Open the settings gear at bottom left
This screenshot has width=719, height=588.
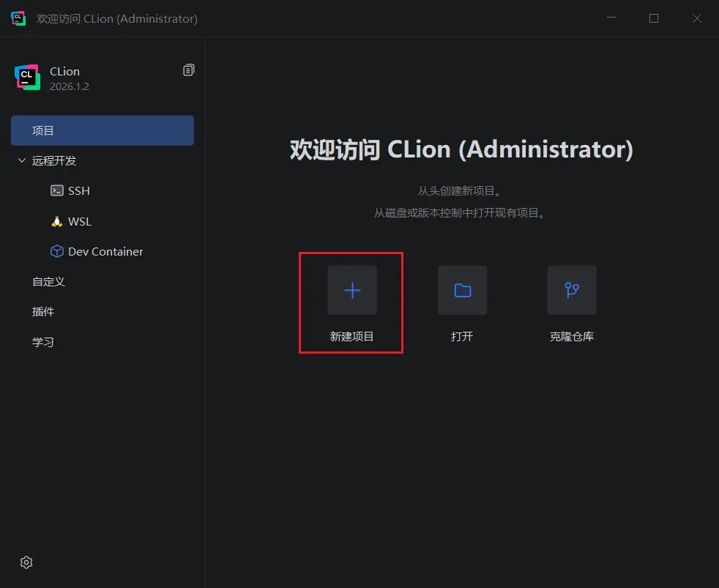pyautogui.click(x=26, y=562)
